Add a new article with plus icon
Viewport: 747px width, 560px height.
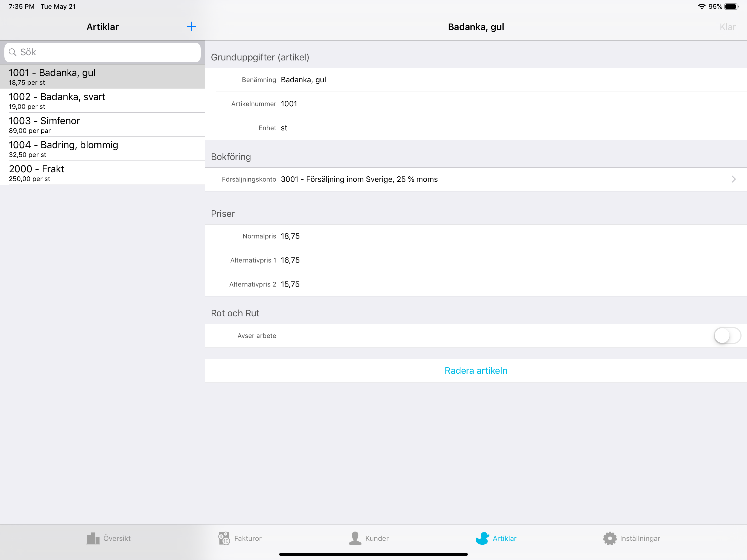[191, 27]
